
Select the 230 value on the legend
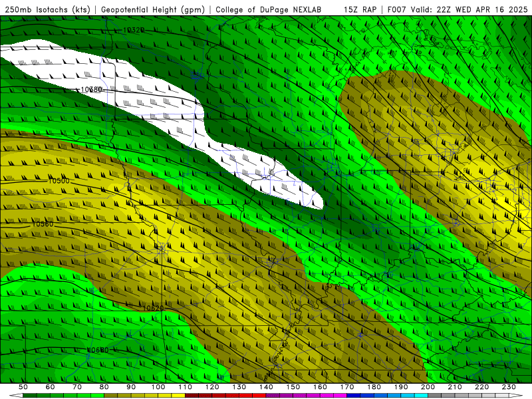coord(509,387)
